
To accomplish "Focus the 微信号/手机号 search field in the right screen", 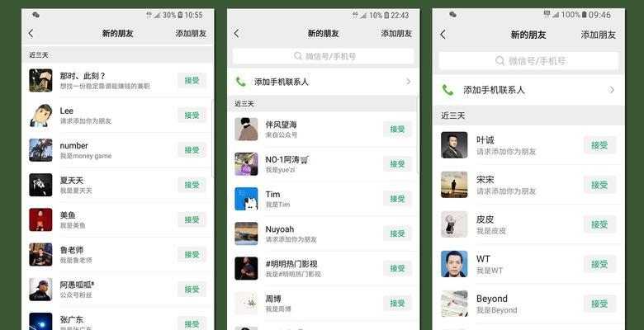I will click(x=528, y=61).
